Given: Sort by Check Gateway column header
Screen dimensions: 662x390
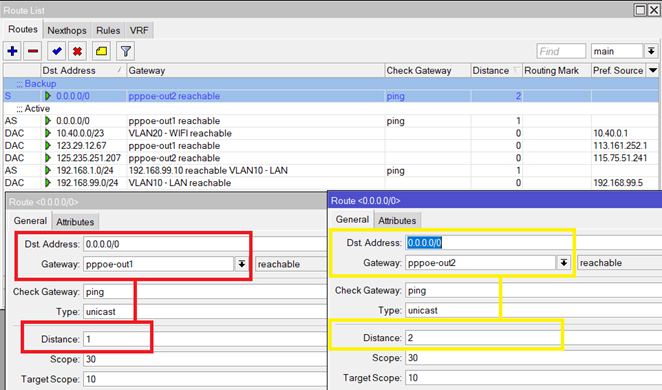Looking at the screenshot, I should pyautogui.click(x=428, y=70).
